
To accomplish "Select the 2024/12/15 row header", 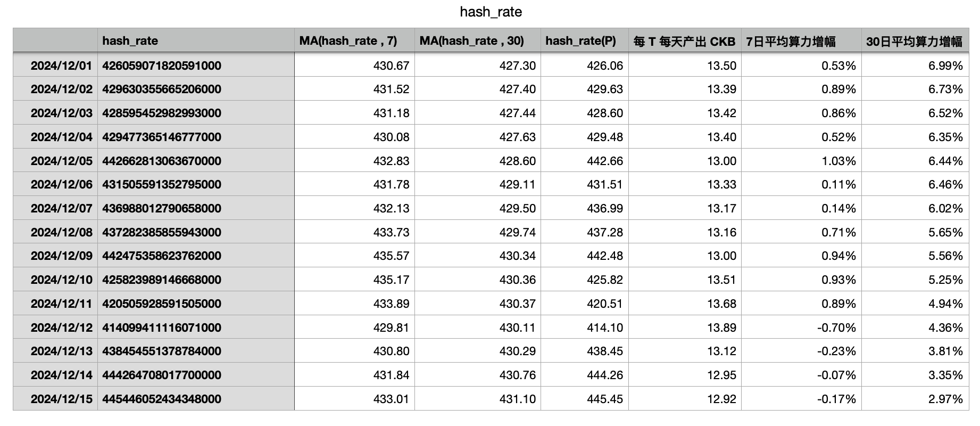I will (61, 399).
